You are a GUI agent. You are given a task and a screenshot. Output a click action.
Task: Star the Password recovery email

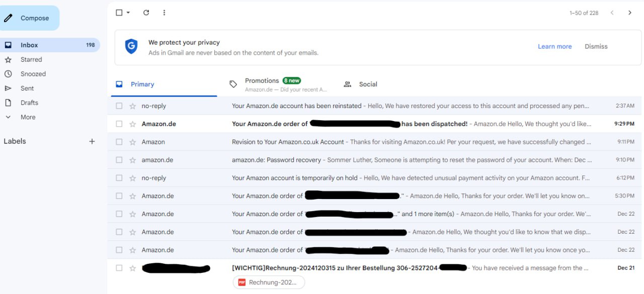tap(133, 160)
